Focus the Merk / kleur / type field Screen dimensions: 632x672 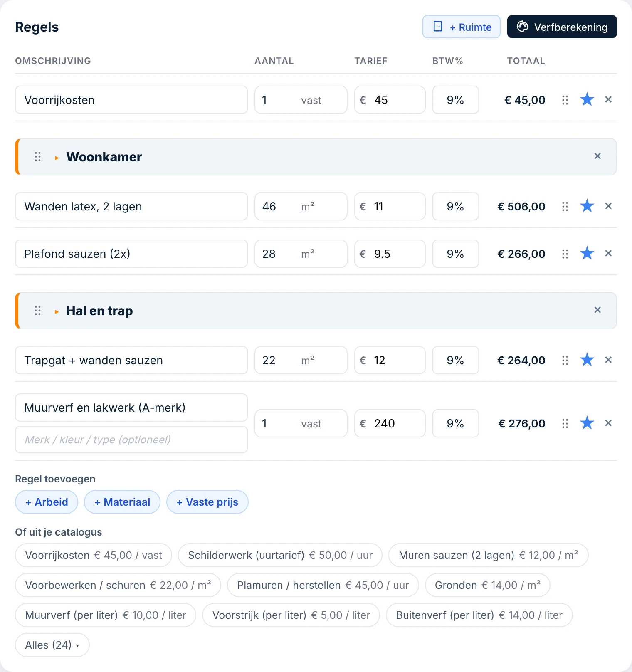tap(131, 440)
